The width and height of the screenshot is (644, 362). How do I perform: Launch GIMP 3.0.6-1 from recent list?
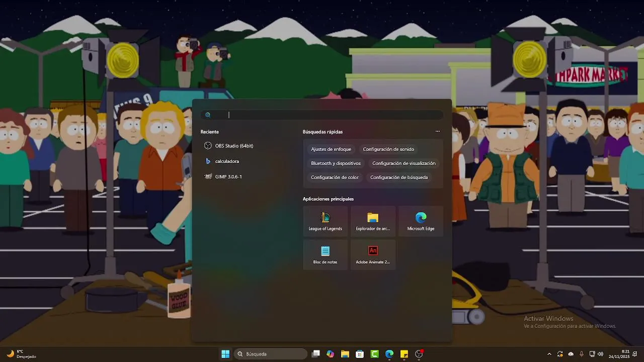click(223, 177)
